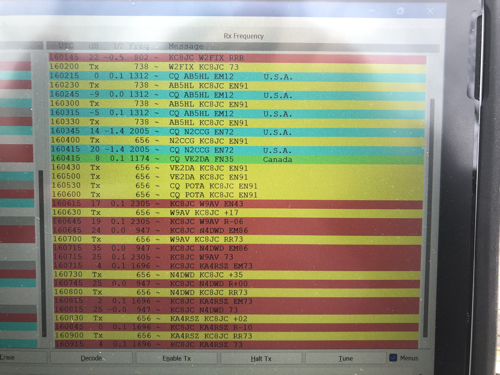Select CQ VE2DA FN35 Canada row
Image resolution: width=500 pixels, height=375 pixels.
click(237, 159)
